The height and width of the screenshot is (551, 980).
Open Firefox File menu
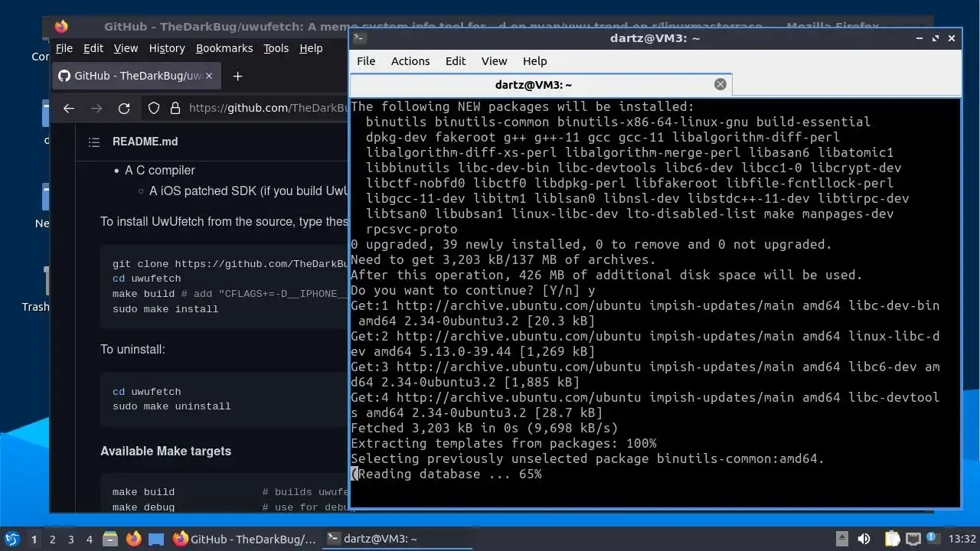tap(64, 48)
